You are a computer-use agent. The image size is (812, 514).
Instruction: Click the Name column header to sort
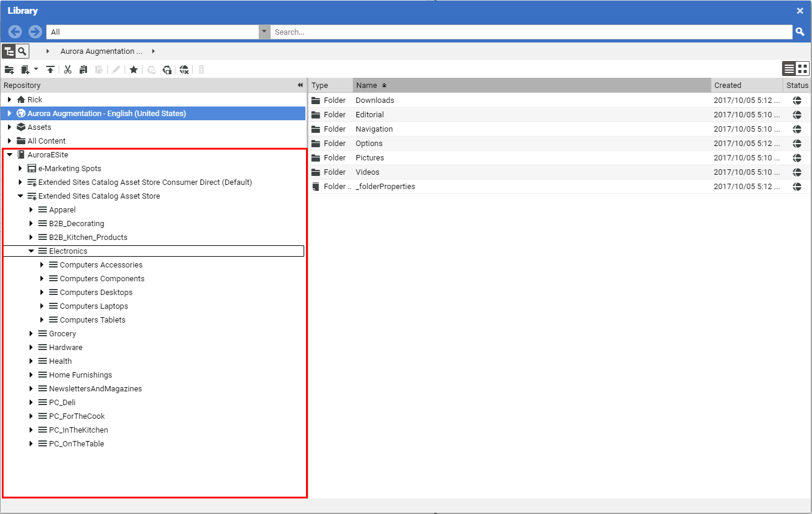365,85
